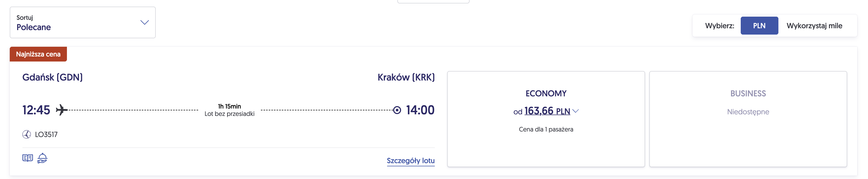Select the PLN payment option
868x179 pixels.
pos(759,26)
